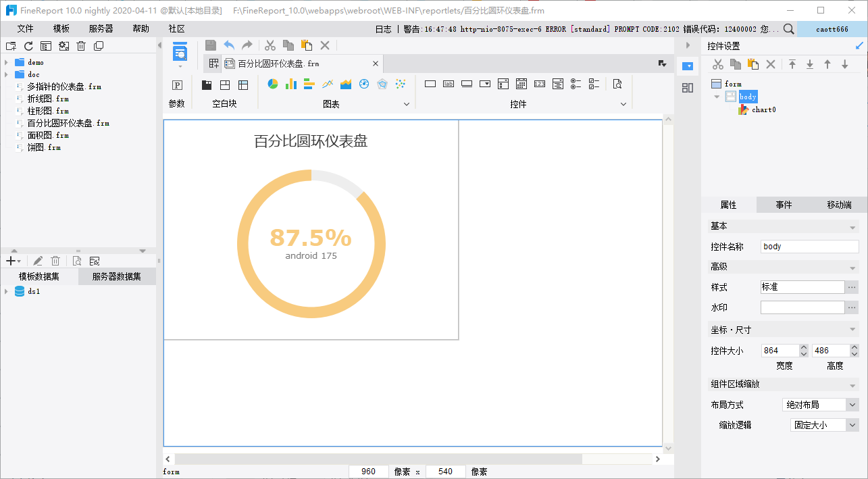Switch to 服务器数据集 tab

tap(117, 277)
